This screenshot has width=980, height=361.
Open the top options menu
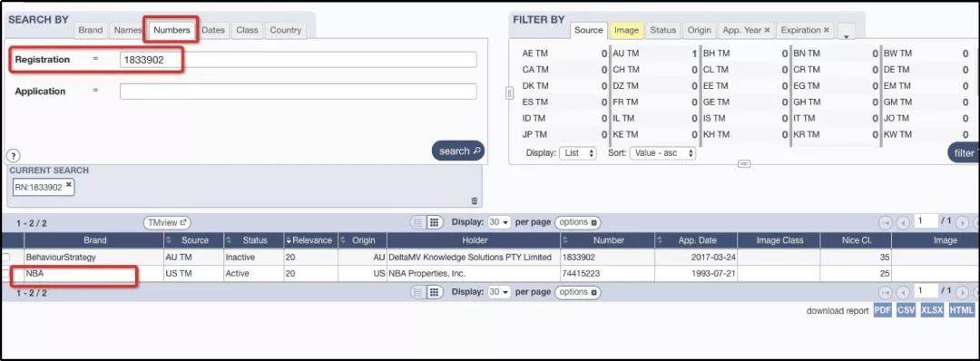click(577, 222)
